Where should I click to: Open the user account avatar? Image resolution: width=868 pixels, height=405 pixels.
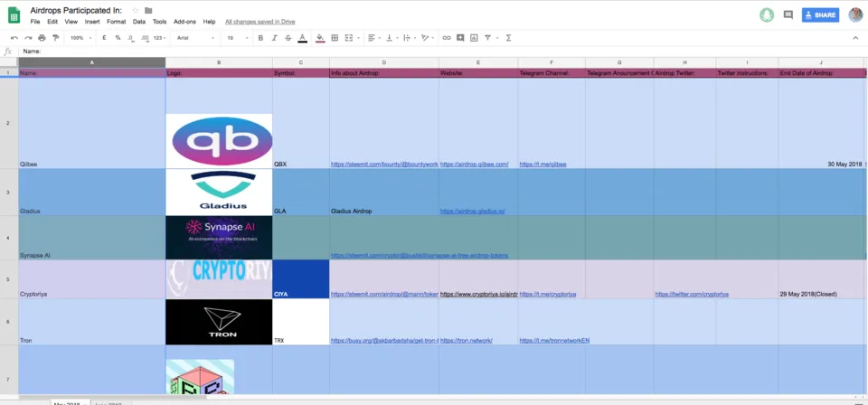coord(855,15)
